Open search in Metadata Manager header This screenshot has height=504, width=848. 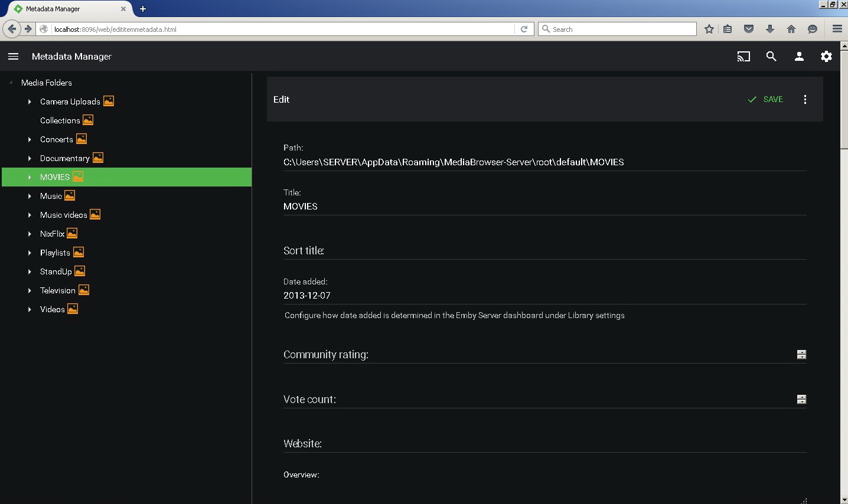[771, 57]
